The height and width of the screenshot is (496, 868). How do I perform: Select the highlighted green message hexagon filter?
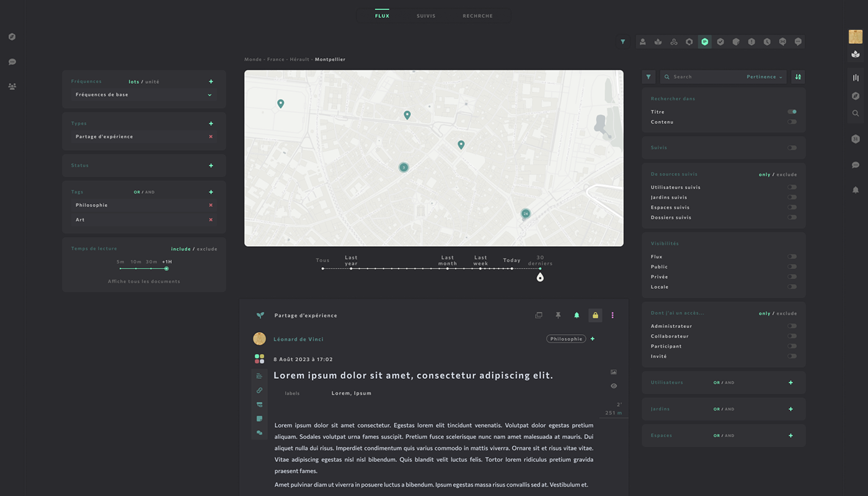pyautogui.click(x=705, y=42)
